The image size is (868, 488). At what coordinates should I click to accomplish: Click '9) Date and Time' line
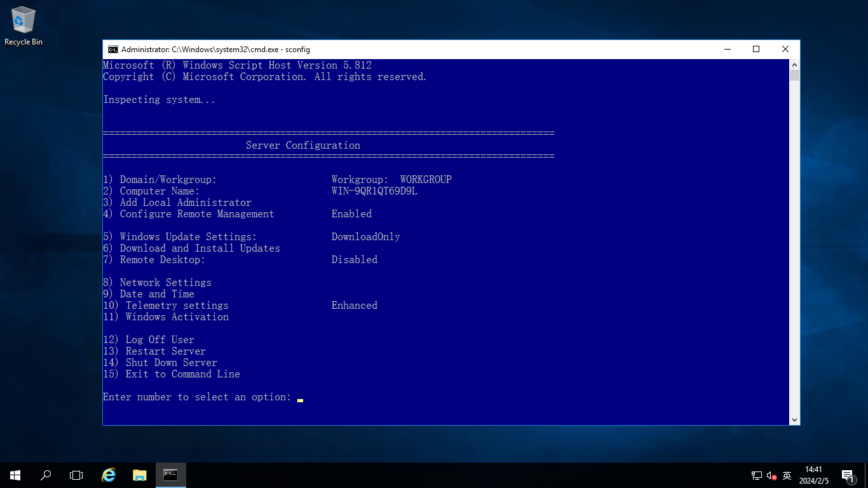(x=149, y=294)
